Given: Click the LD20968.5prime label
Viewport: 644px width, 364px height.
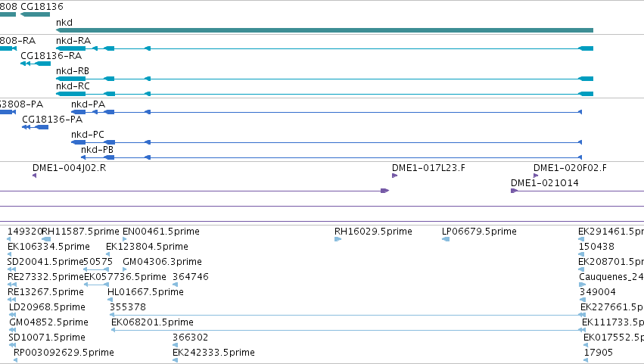Looking at the screenshot, I should pyautogui.click(x=47, y=308).
